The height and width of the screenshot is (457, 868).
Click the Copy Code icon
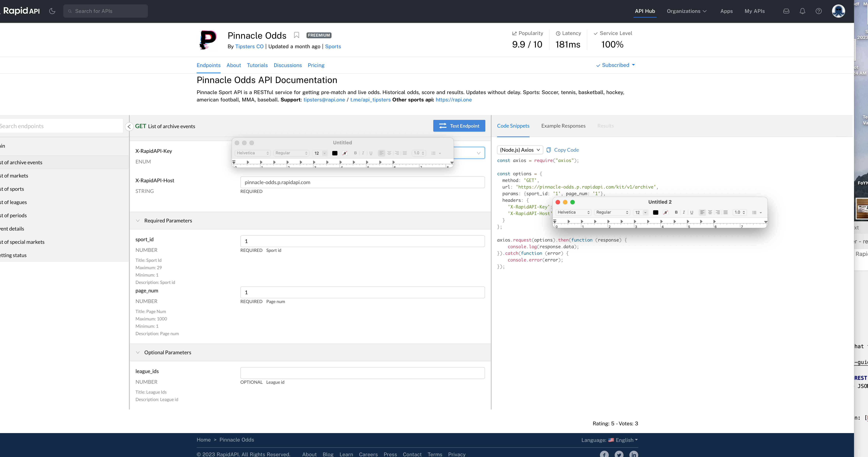[549, 150]
